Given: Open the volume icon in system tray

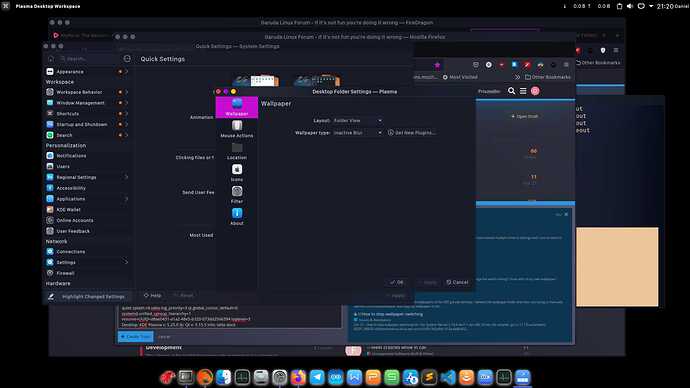Looking at the screenshot, I should pos(630,6).
